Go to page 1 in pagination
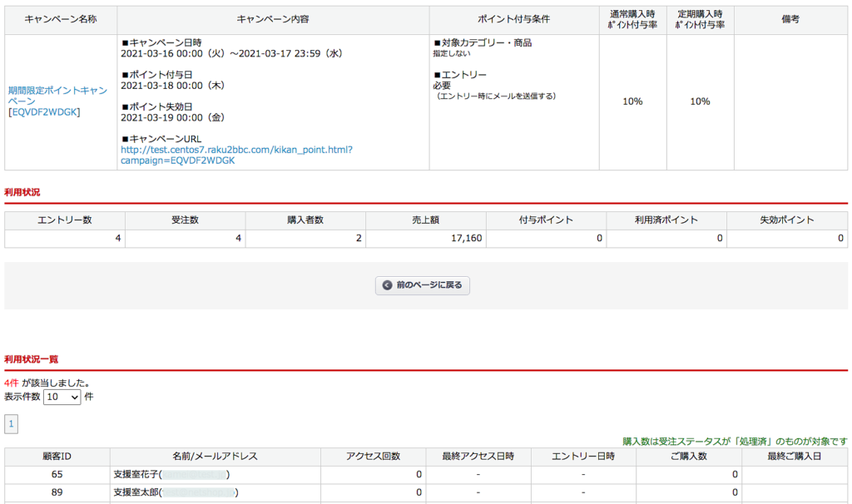The height and width of the screenshot is (504, 852). pos(11,424)
